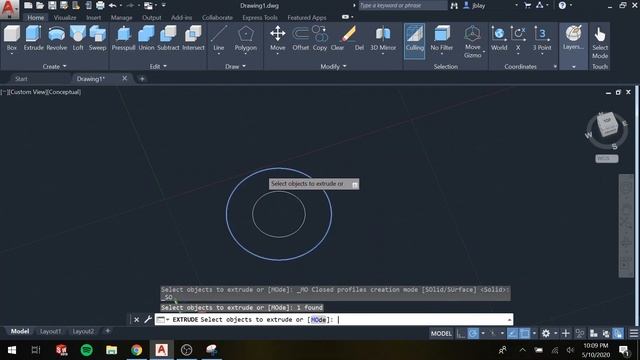The image size is (640, 360).
Task: Click the MOde option in command line
Action: pyautogui.click(x=319, y=320)
